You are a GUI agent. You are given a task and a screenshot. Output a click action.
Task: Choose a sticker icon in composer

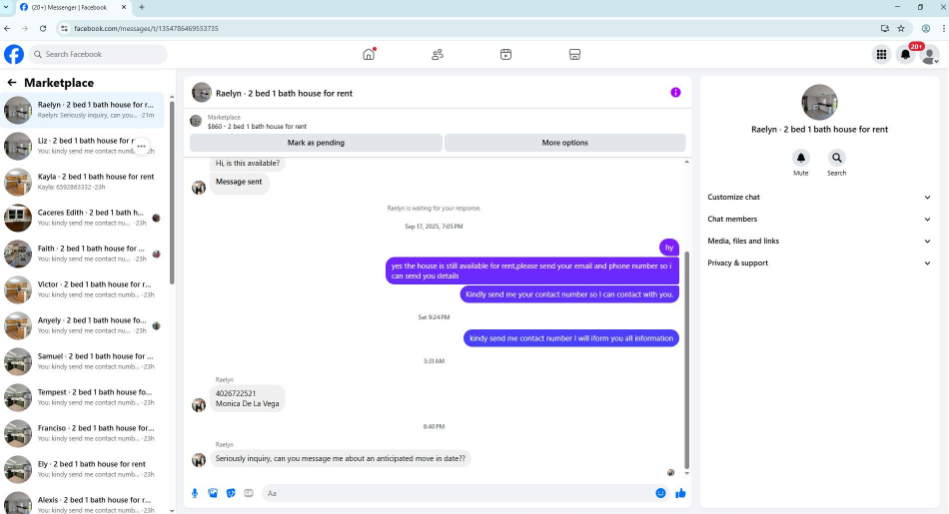pos(231,493)
